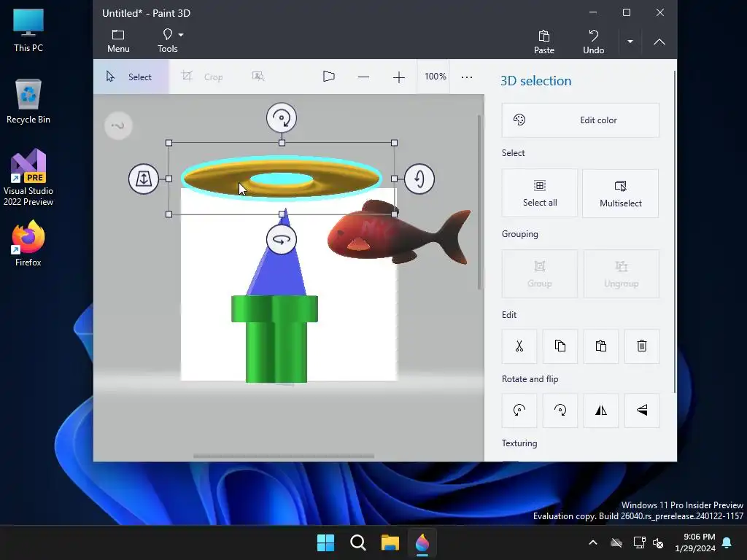Open the Menu folder button

(118, 41)
